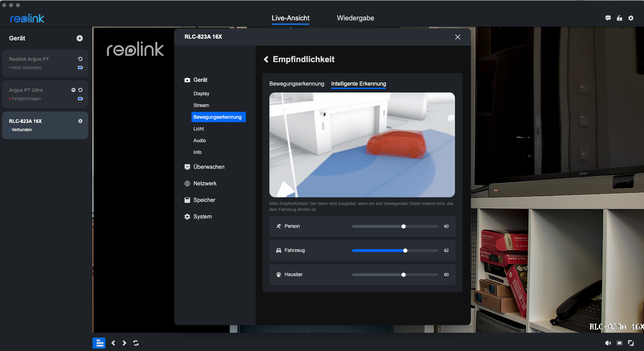Open settings gear for RLC-823A 16X
The image size is (644, 351).
(x=80, y=121)
